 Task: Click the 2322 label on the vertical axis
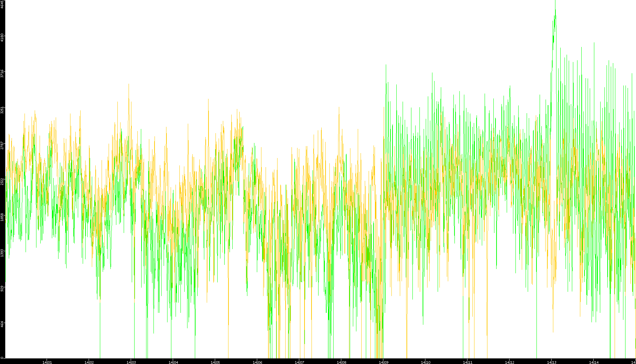click(x=2, y=181)
